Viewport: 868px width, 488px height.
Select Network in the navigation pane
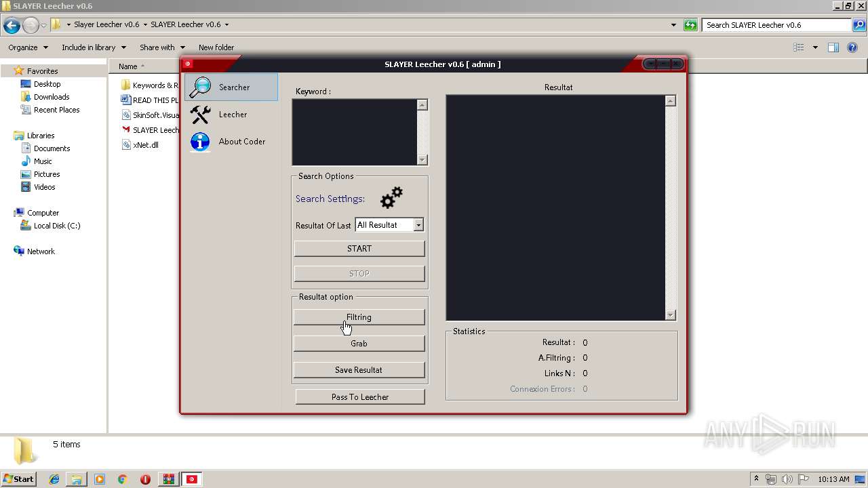click(x=34, y=251)
